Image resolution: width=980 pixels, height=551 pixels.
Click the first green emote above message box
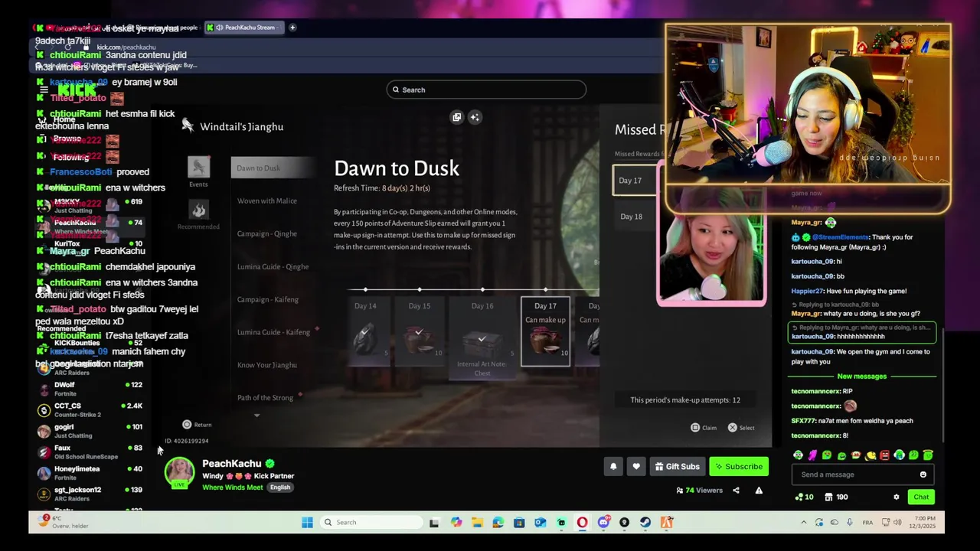(x=799, y=456)
